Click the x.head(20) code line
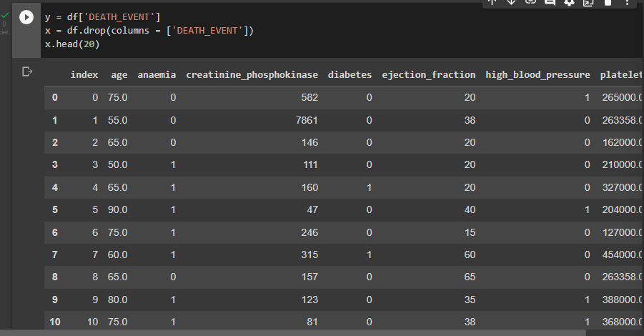This screenshot has height=336, width=644. pos(72,44)
